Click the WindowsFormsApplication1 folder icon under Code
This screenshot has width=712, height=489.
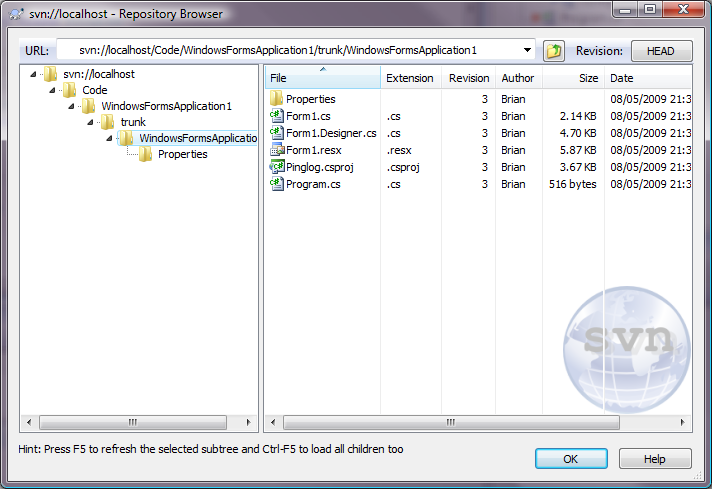tap(89, 106)
